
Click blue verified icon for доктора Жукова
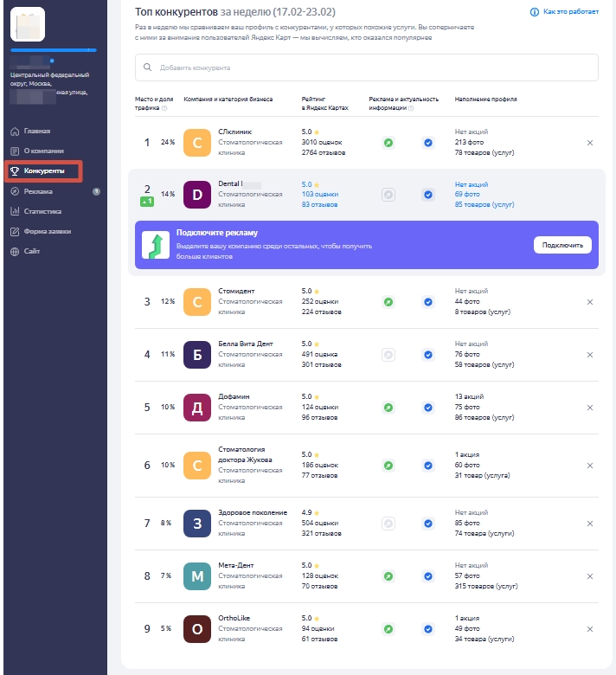[x=428, y=466]
